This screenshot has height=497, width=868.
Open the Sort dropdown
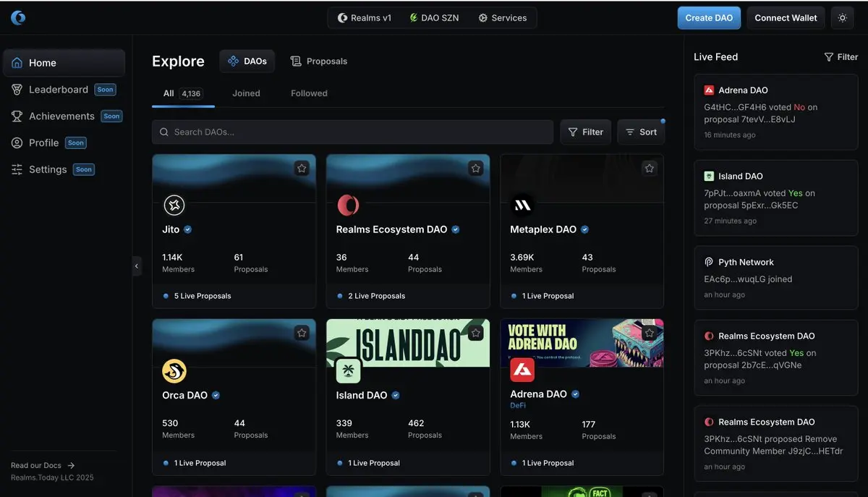641,132
